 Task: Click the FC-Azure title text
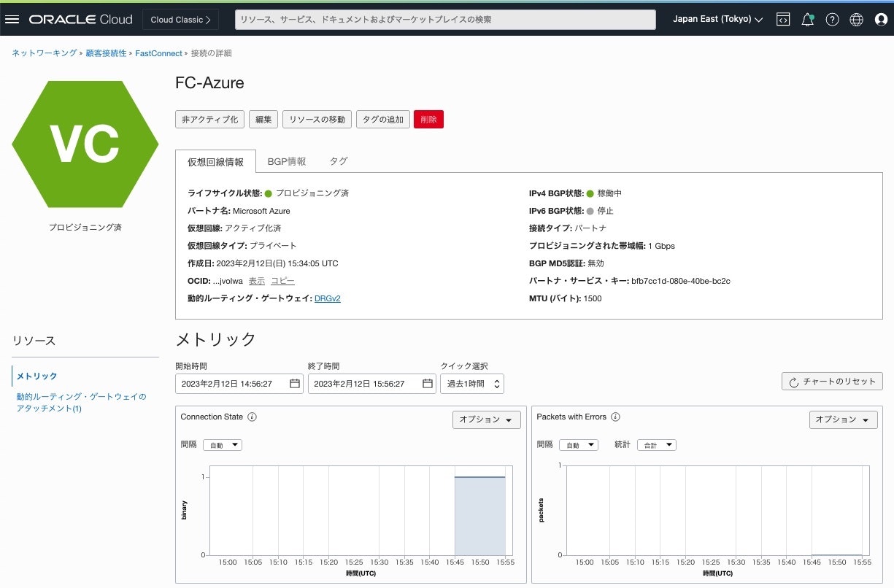pyautogui.click(x=210, y=82)
